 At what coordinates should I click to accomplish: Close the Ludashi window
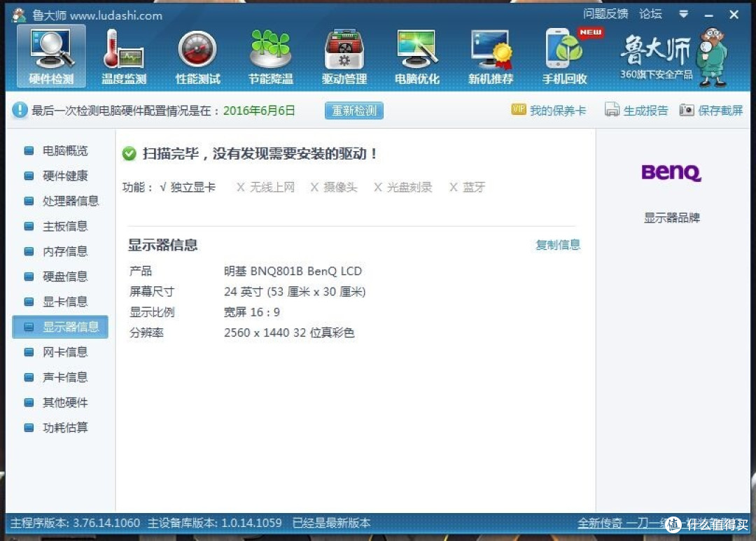734,15
